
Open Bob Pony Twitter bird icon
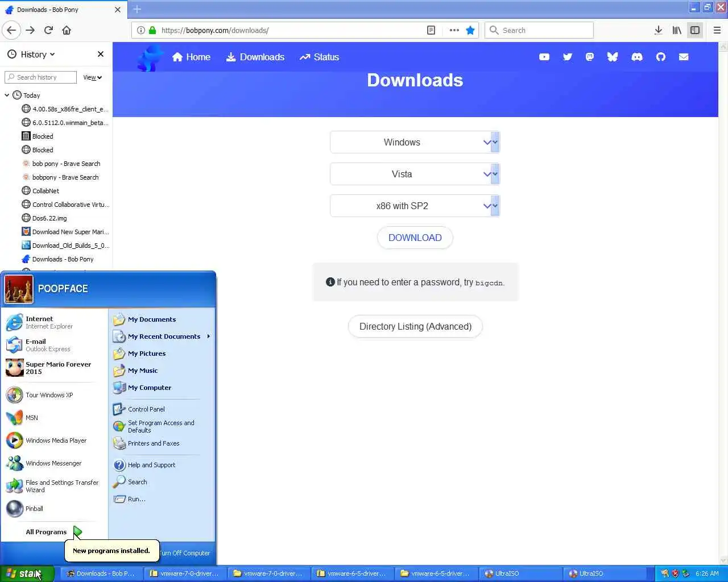[x=567, y=57]
